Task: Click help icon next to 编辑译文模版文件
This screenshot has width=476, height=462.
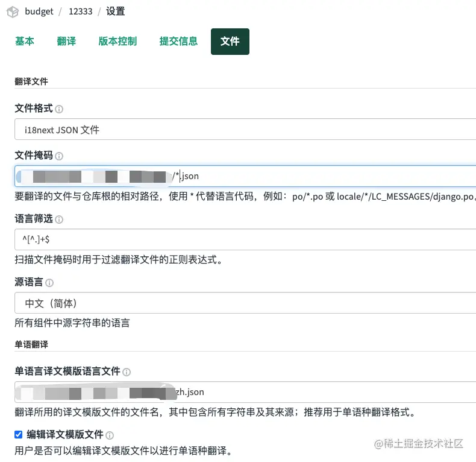Action: (110, 435)
